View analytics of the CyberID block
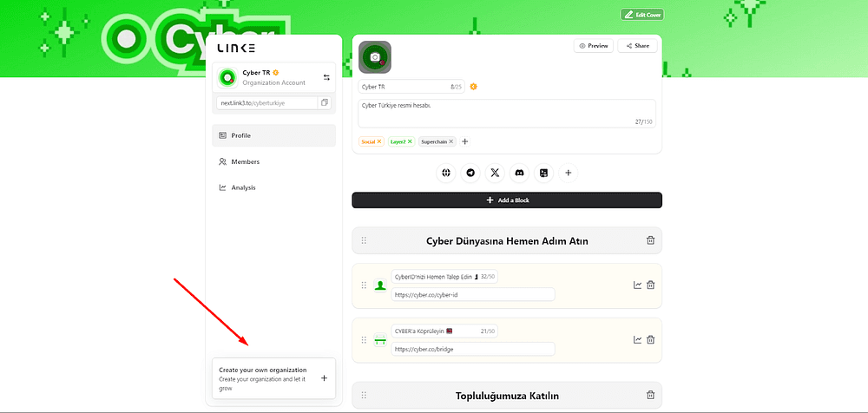868x413 pixels. pyautogui.click(x=638, y=285)
